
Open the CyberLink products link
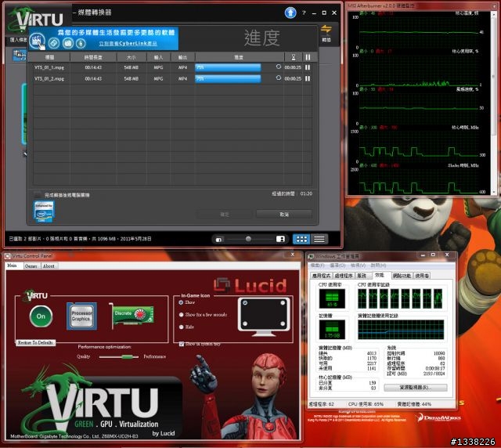coord(128,44)
